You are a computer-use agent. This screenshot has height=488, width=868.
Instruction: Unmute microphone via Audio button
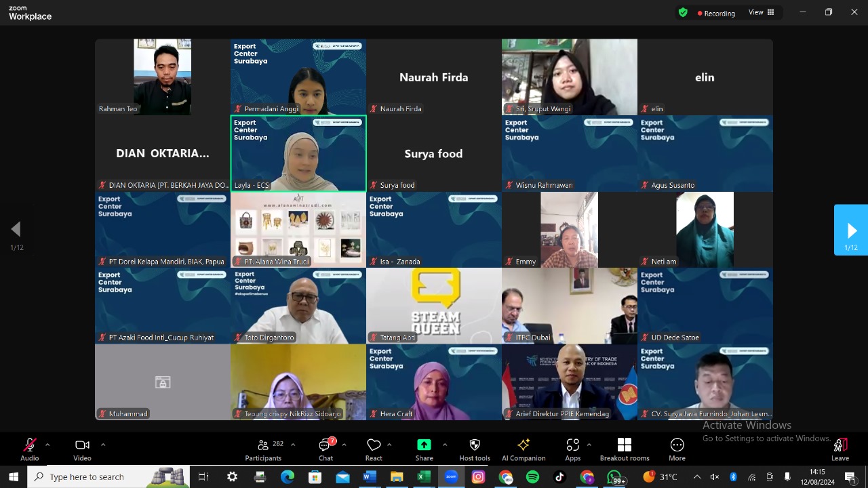tap(30, 450)
